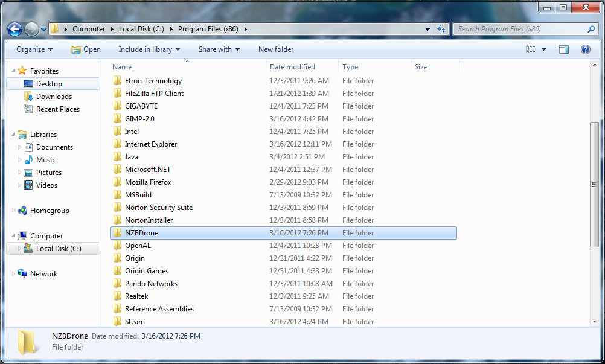Click the vertical scrollbar thumb
This screenshot has width=605, height=364.
[595, 185]
